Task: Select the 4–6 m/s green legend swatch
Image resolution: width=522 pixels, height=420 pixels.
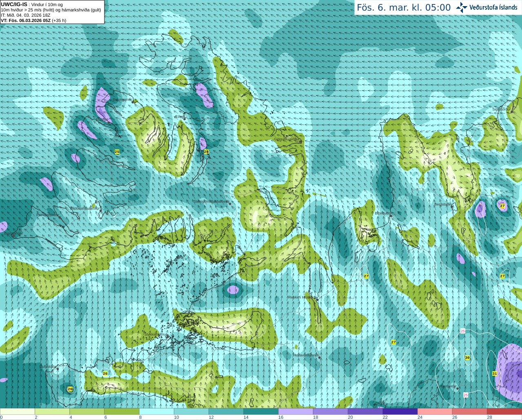Action: tap(87, 411)
